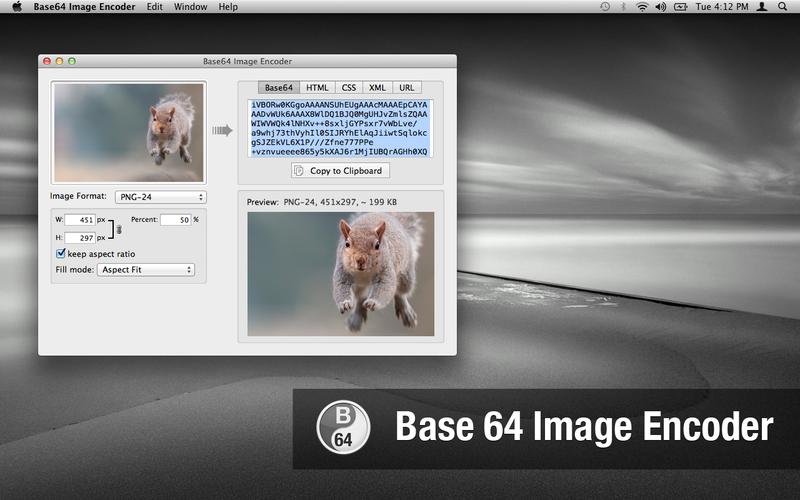Expand the Fill mode Aspect Fit dropdown
The height and width of the screenshot is (500, 800).
146,270
